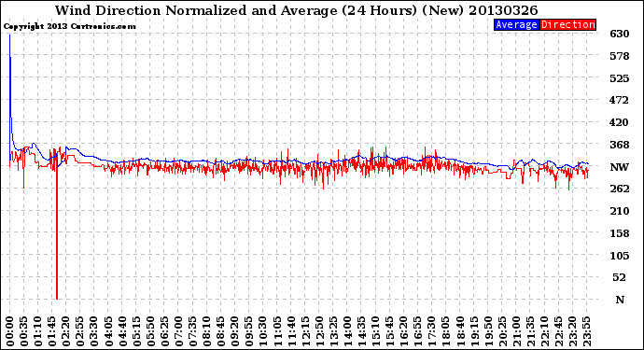The height and width of the screenshot is (350, 644).
Task: Click the 09:55 time label
Action: click(x=249, y=331)
